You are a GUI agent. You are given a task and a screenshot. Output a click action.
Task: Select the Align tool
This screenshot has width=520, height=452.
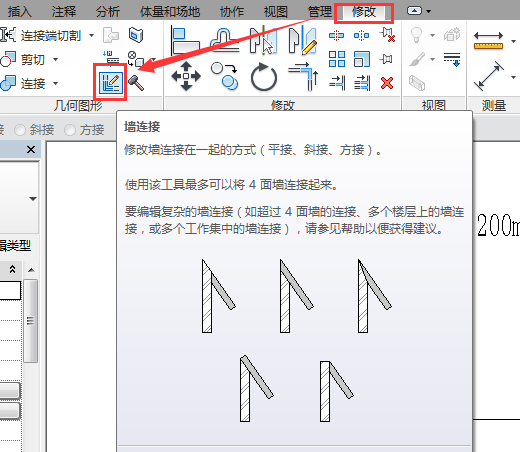click(186, 40)
